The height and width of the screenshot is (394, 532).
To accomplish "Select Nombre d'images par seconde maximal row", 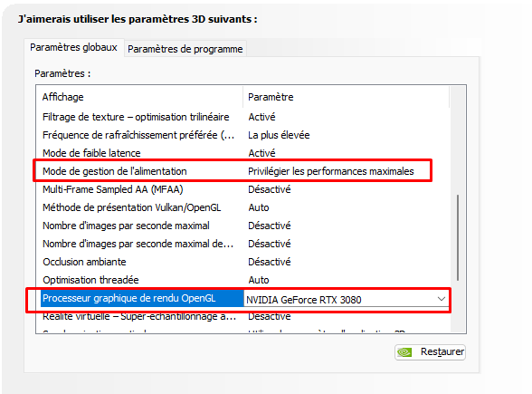I will point(242,226).
